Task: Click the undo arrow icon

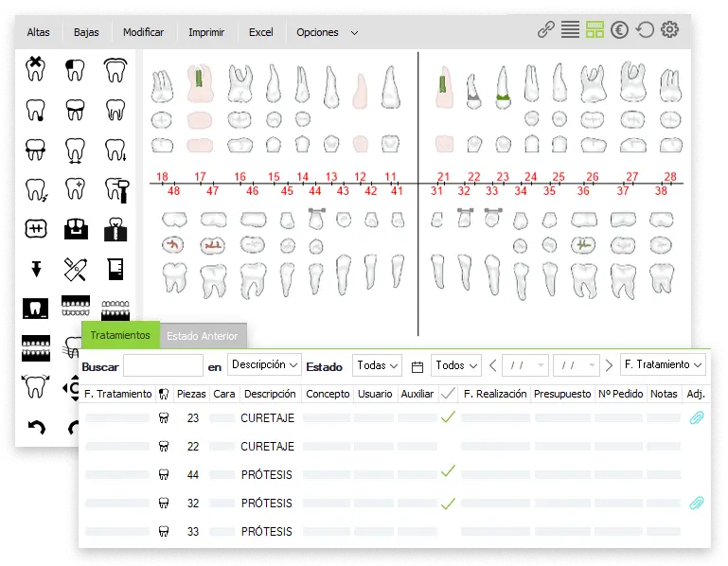Action: click(36, 428)
